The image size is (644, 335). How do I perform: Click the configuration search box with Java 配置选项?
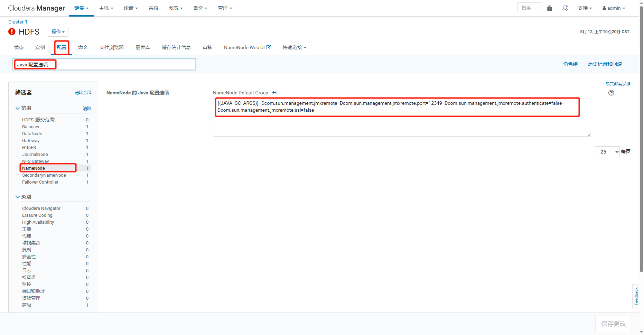pos(104,65)
